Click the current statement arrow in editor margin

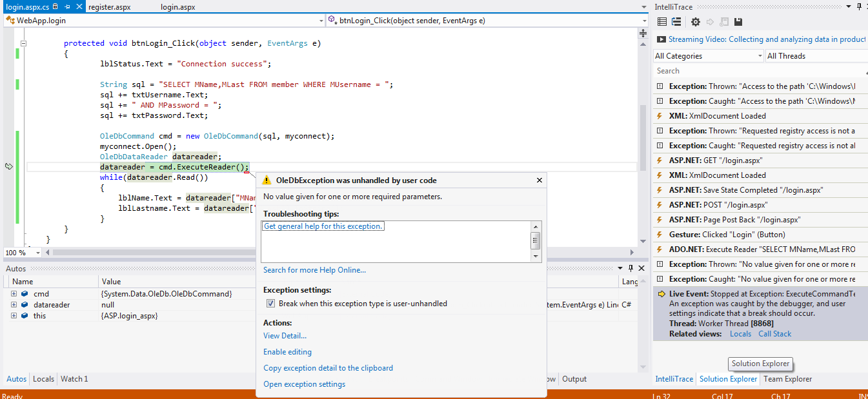[x=9, y=166]
